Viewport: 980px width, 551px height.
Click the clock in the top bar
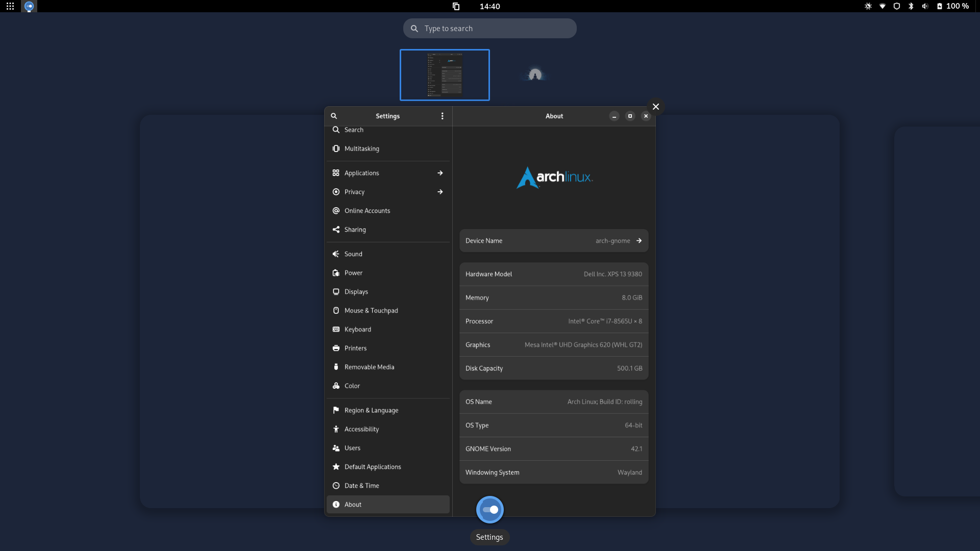pos(489,6)
